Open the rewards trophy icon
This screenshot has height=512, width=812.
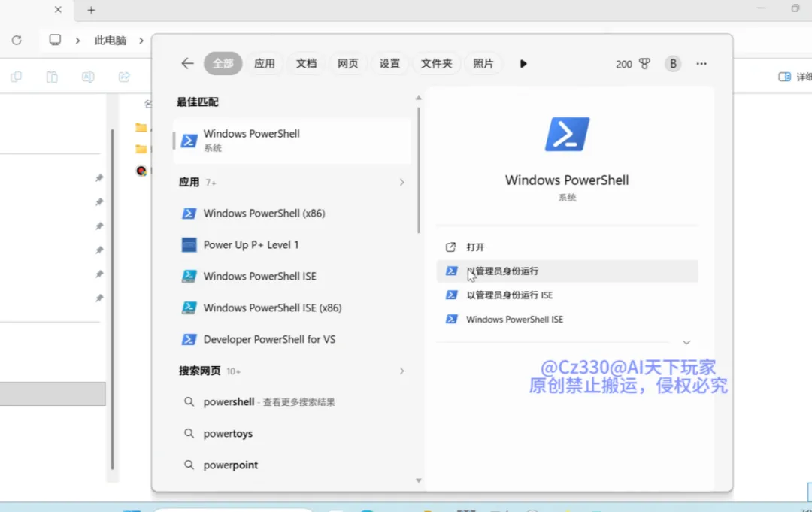tap(644, 64)
